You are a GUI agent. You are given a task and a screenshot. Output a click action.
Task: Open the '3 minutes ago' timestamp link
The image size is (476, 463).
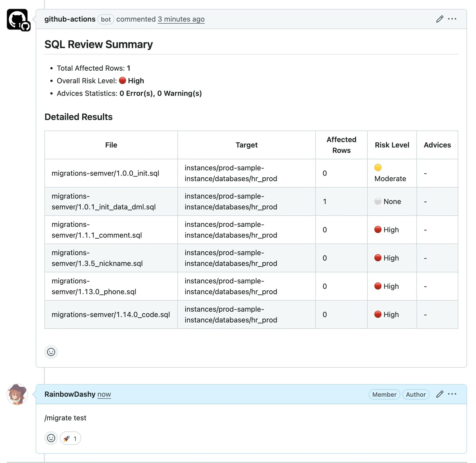coord(181,19)
